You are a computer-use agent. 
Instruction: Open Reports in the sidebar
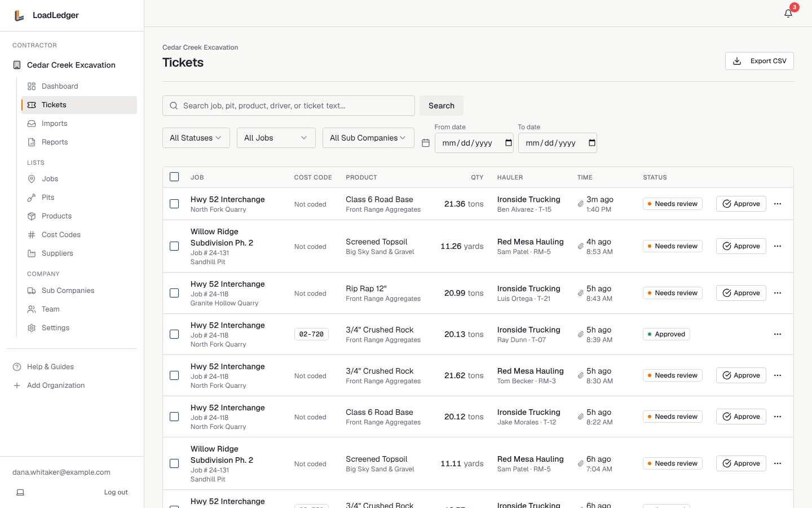79,142
